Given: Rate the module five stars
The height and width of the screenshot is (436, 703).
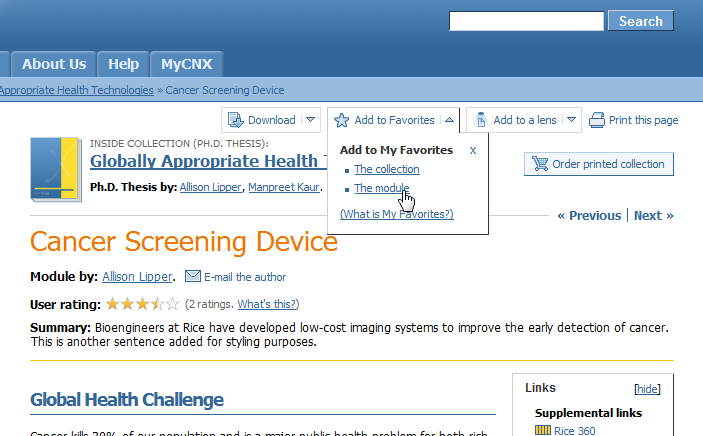Looking at the screenshot, I should pos(173,304).
